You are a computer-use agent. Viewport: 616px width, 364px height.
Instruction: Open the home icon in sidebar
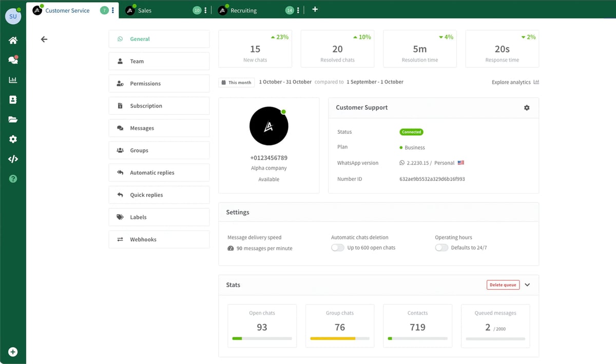(x=13, y=41)
